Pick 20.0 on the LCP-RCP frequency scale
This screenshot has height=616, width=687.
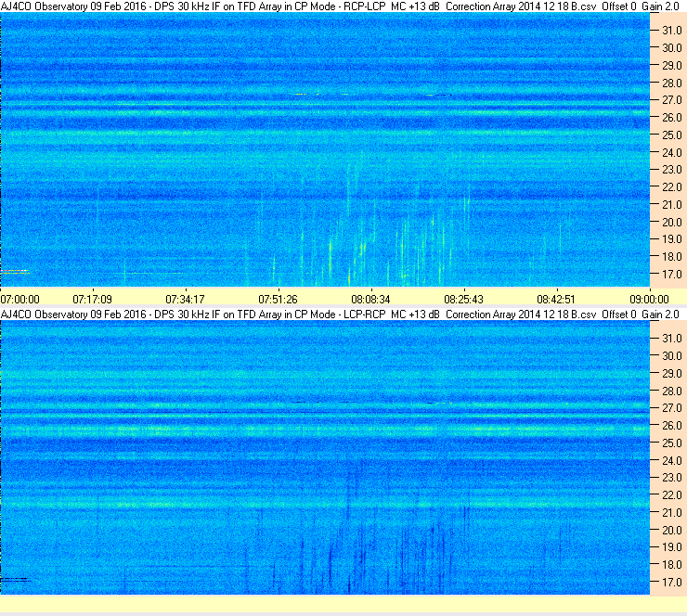(x=672, y=530)
